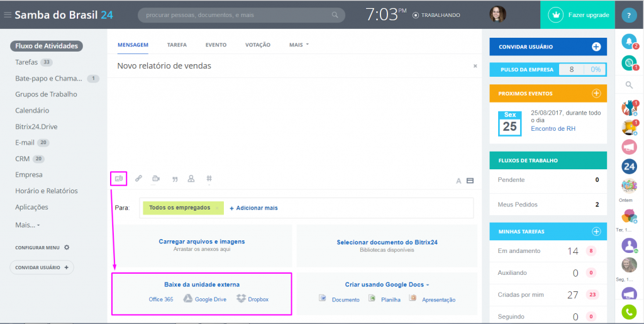Click the mention person icon
Viewport: 644px width, 324px height.
(191, 179)
